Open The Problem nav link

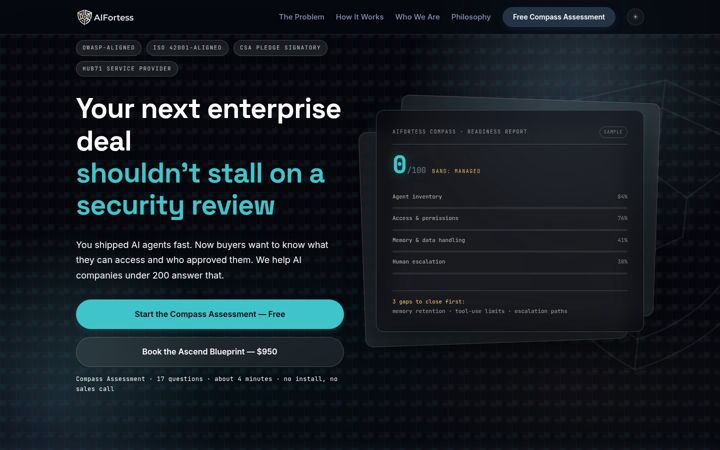click(301, 17)
